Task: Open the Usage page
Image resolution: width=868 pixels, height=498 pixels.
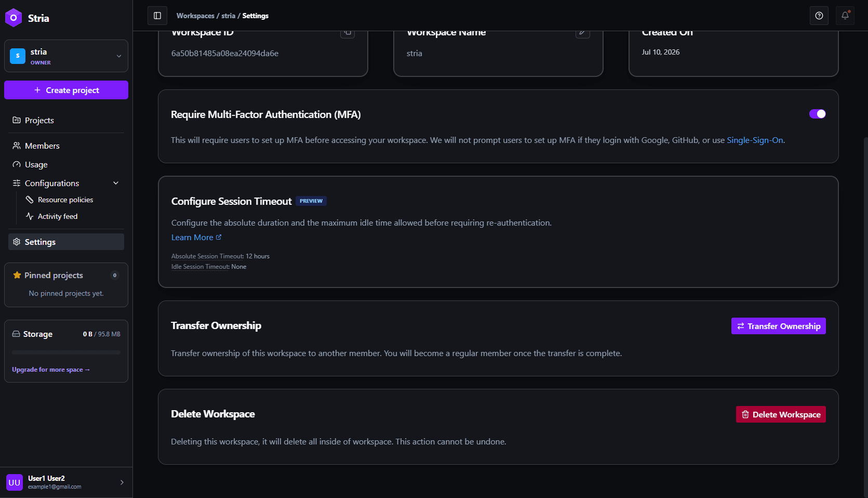Action: tap(66, 164)
